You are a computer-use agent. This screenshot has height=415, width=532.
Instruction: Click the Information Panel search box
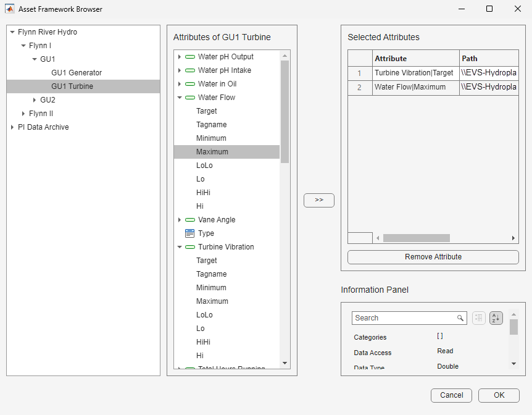407,317
